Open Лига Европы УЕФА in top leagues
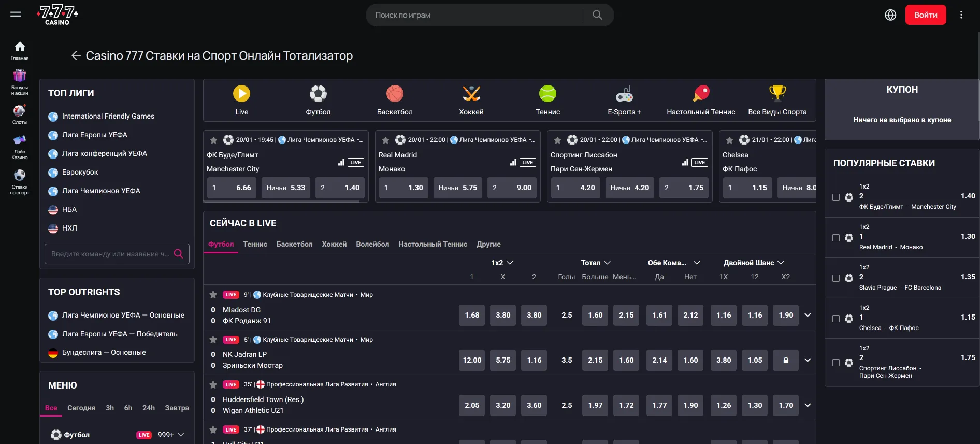Viewport: 980px width, 444px height. tap(94, 135)
